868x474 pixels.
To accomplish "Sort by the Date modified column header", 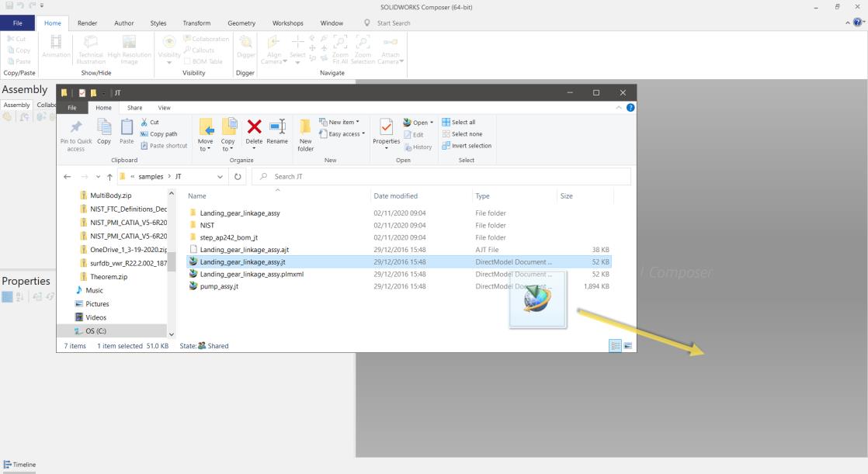I will 395,195.
